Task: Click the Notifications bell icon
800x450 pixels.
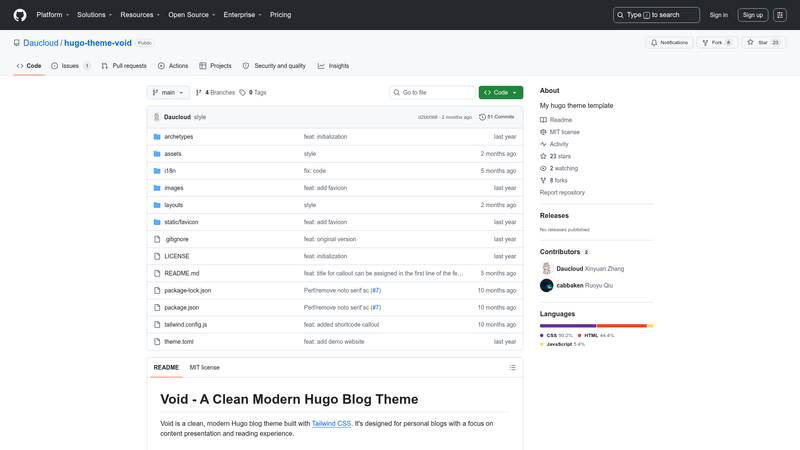Action: 654,43
